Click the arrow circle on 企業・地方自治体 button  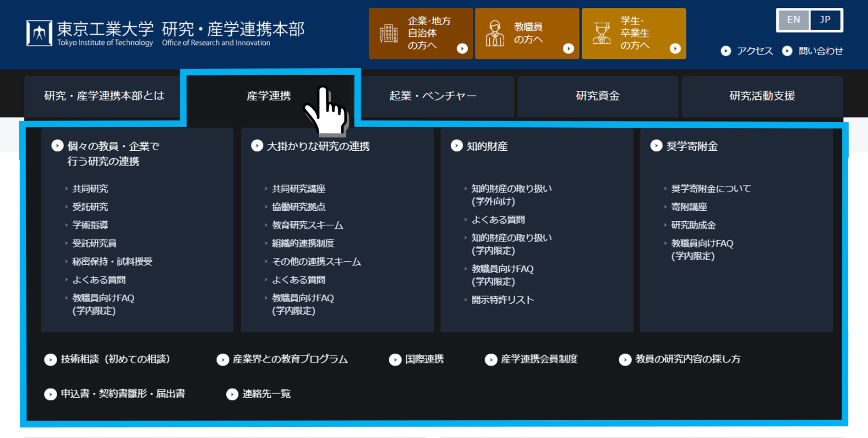pyautogui.click(x=462, y=49)
